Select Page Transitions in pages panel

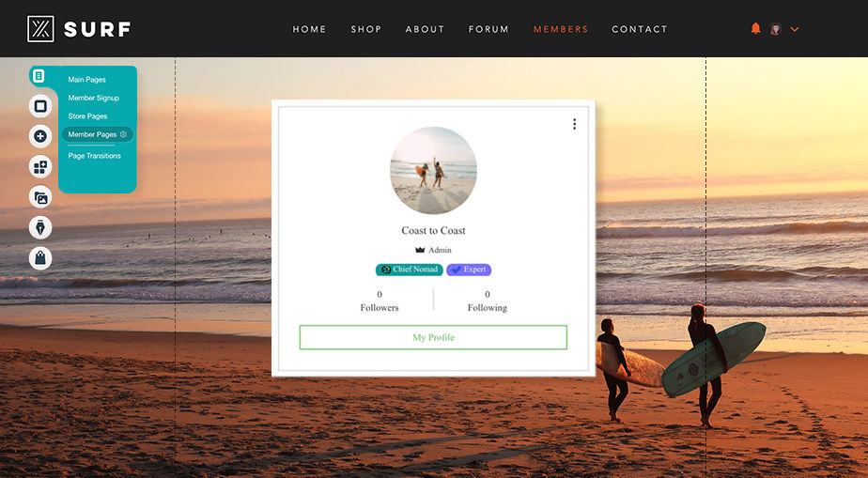(94, 156)
